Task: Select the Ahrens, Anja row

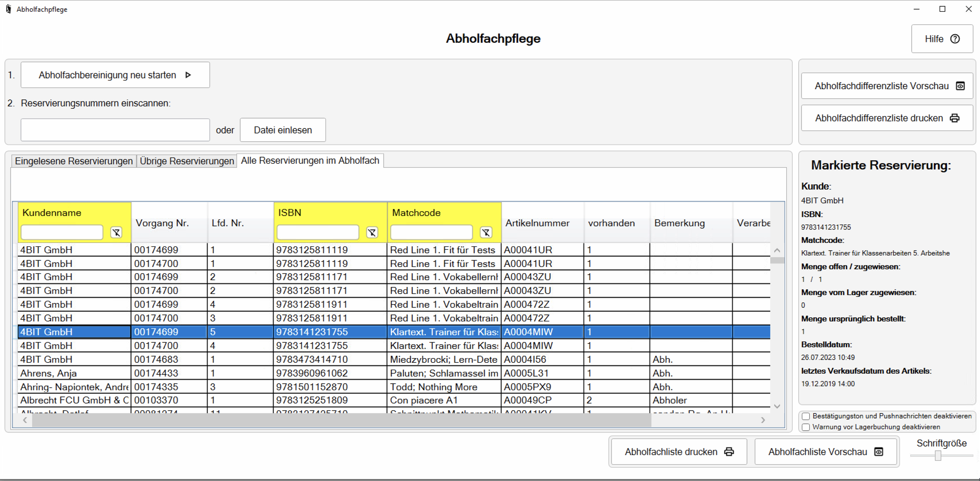Action: pyautogui.click(x=394, y=373)
